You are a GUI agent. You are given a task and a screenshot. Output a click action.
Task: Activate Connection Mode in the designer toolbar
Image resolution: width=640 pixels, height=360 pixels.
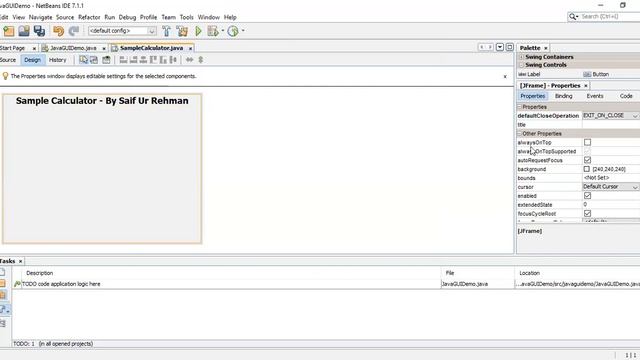click(94, 60)
